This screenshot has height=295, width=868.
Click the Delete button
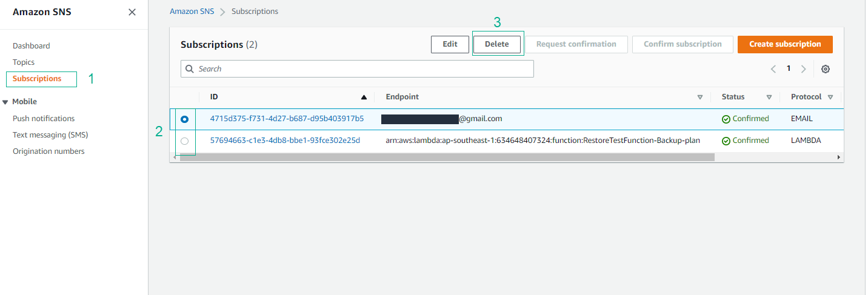click(x=496, y=44)
